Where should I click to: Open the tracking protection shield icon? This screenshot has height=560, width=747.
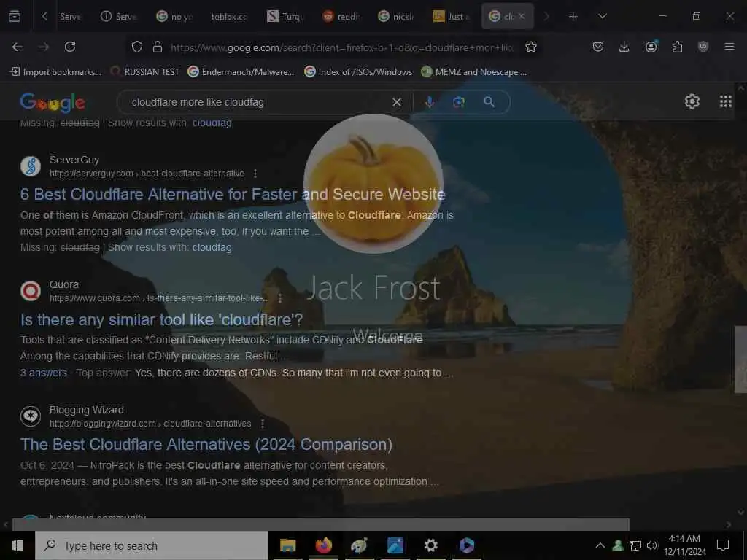137,47
